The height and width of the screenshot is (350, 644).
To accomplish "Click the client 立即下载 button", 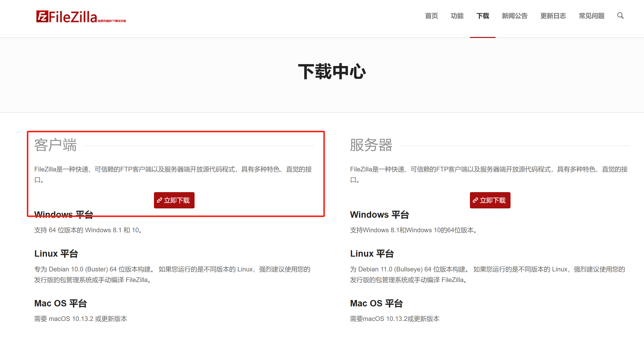I will 174,200.
